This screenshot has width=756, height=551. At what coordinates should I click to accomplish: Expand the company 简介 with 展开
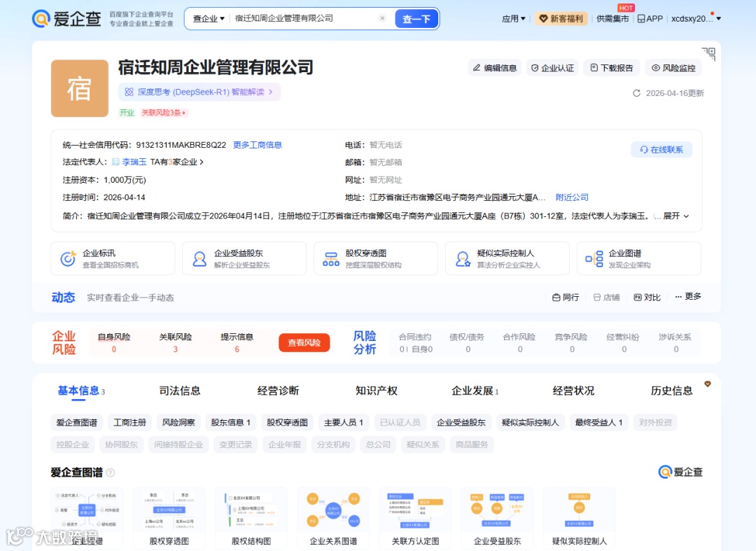[676, 216]
